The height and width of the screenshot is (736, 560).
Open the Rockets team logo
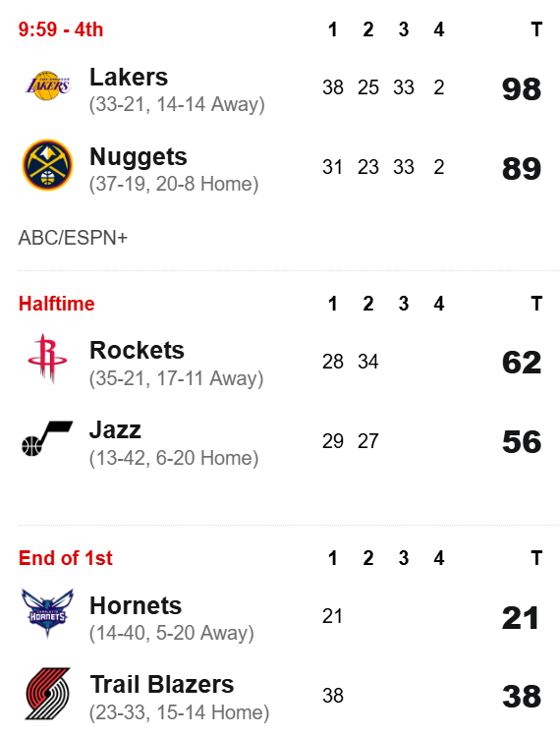[47, 359]
